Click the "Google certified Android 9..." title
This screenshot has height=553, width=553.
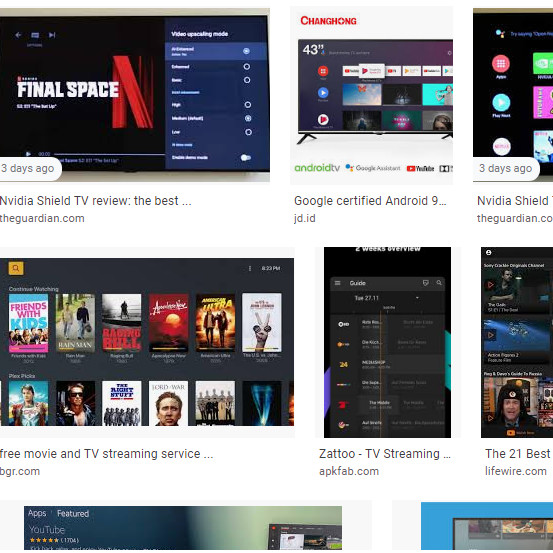(370, 201)
